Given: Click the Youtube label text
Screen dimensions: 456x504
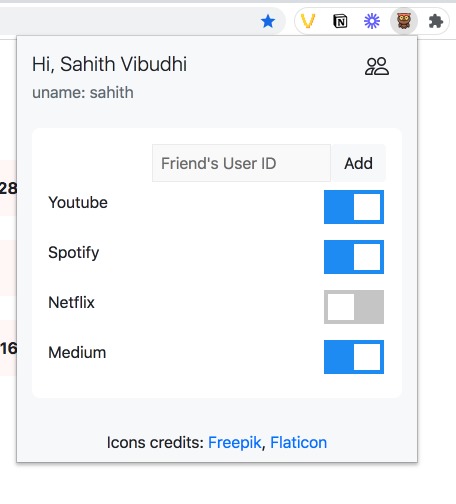Looking at the screenshot, I should pyautogui.click(x=78, y=203).
